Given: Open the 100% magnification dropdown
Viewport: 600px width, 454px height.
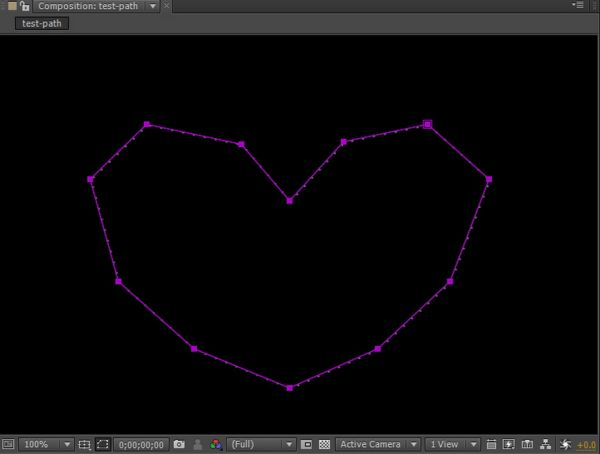Looking at the screenshot, I should pyautogui.click(x=46, y=444).
